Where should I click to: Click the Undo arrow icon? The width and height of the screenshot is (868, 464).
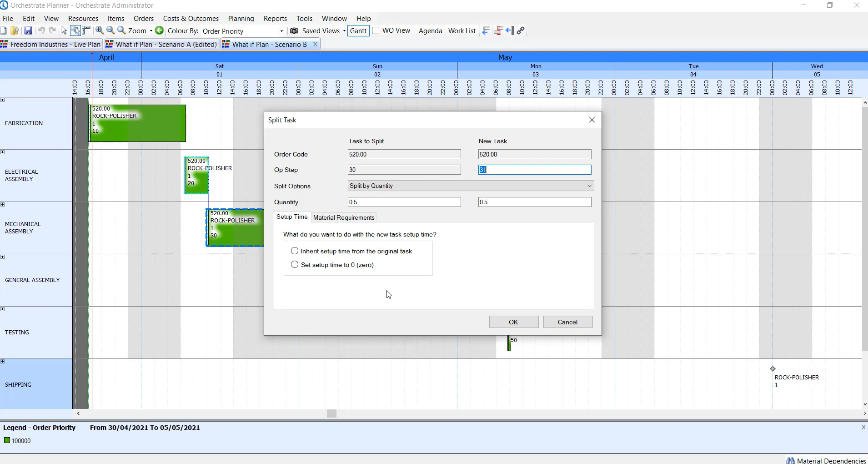[41, 30]
